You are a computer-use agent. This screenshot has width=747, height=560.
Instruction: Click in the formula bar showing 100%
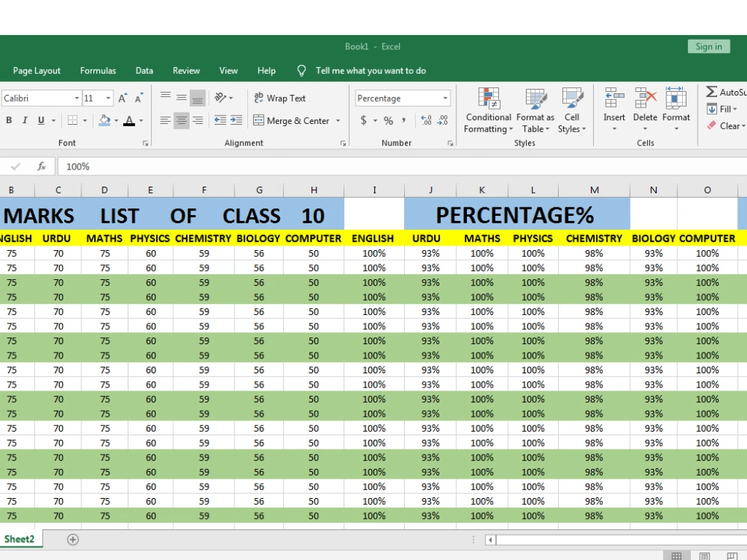click(402, 167)
